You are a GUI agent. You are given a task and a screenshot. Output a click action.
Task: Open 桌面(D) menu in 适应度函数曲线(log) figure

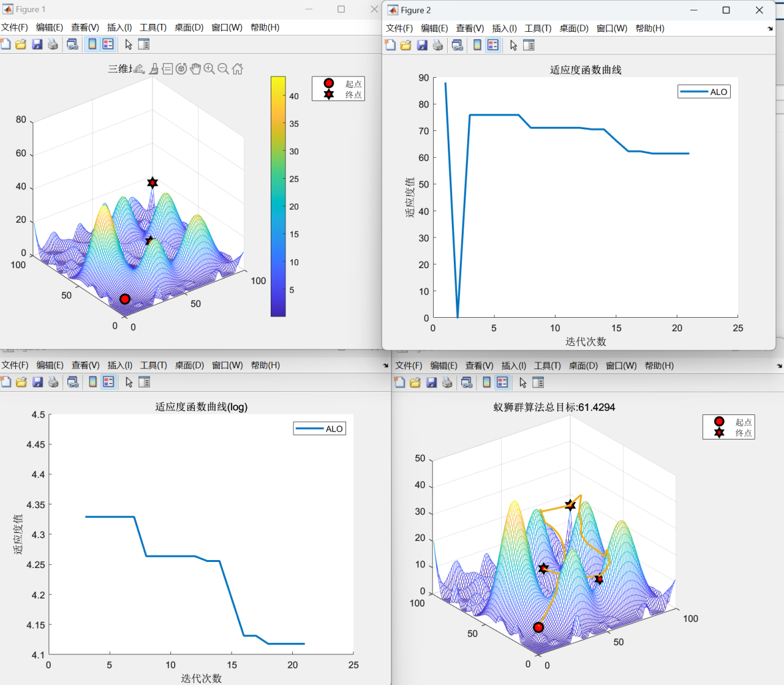coord(189,365)
